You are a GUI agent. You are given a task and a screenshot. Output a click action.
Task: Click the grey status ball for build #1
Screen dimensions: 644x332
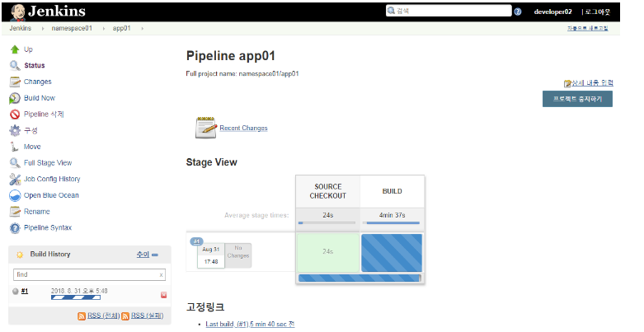point(16,292)
